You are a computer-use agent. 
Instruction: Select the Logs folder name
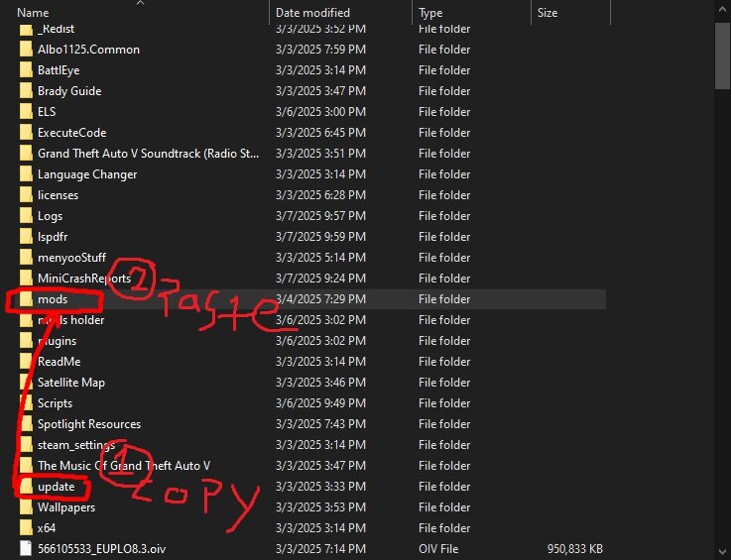51,216
